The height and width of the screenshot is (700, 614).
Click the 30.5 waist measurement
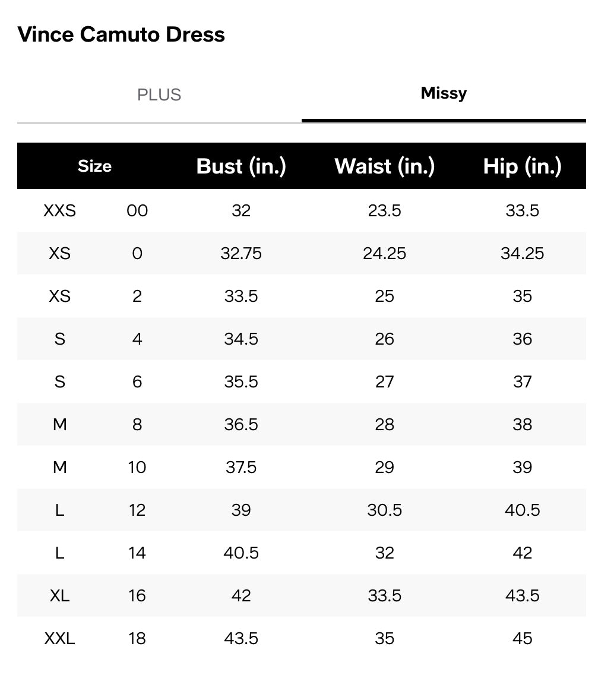[x=384, y=510]
